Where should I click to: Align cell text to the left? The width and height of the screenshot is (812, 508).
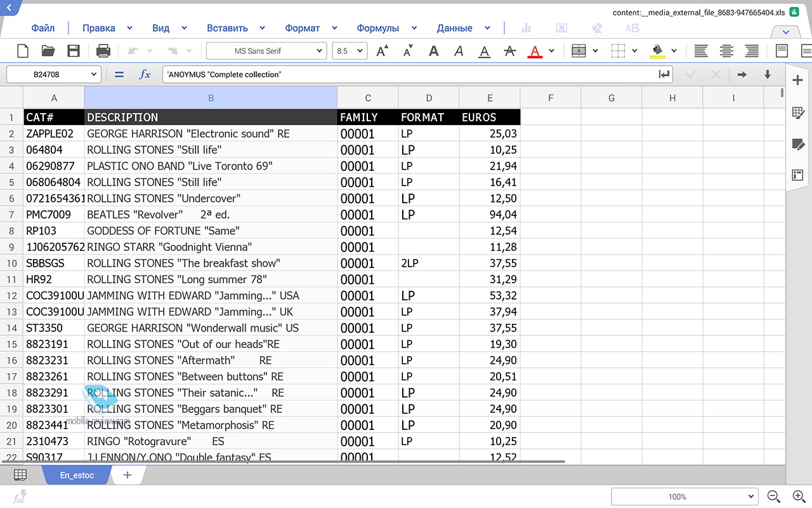(701, 51)
